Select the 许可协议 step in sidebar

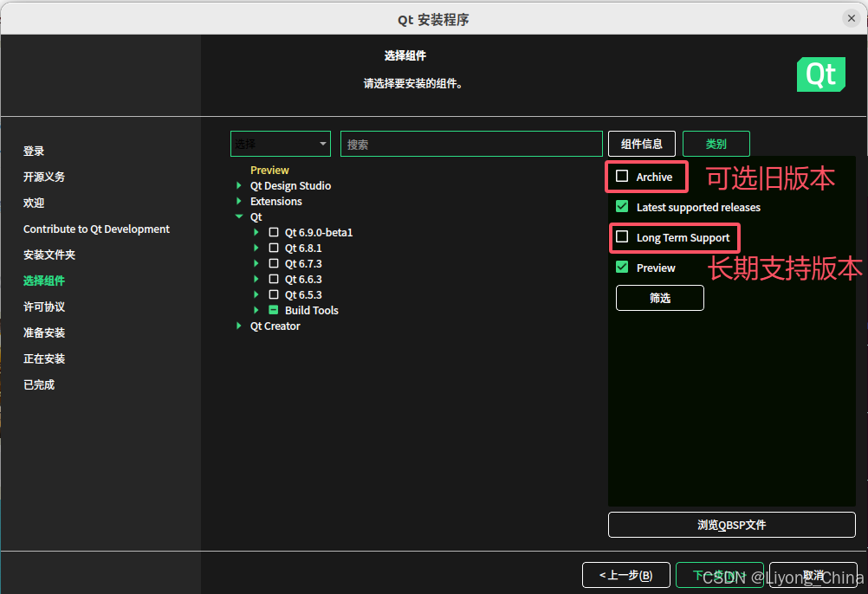click(44, 307)
